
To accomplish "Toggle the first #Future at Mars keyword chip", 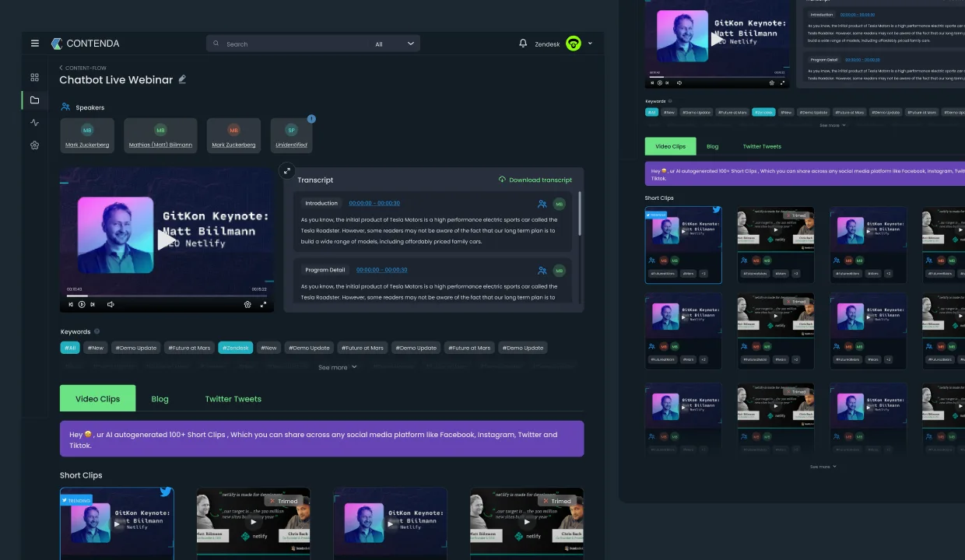I will point(189,348).
